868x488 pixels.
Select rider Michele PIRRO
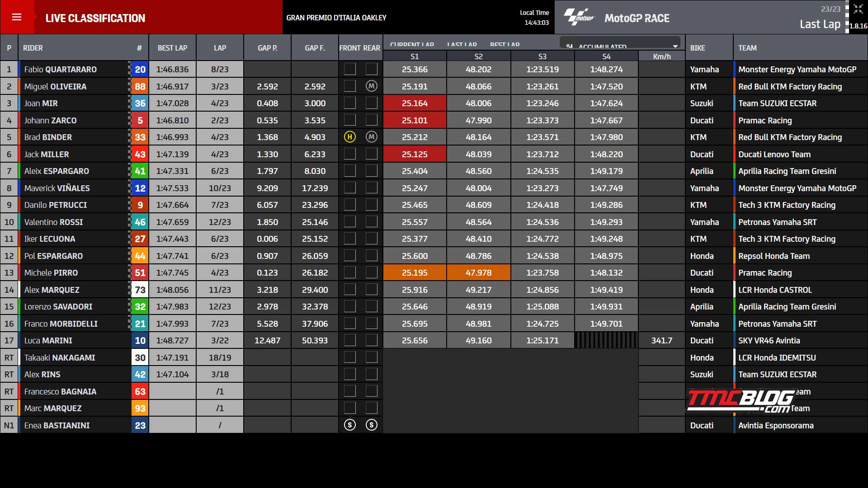click(x=51, y=273)
